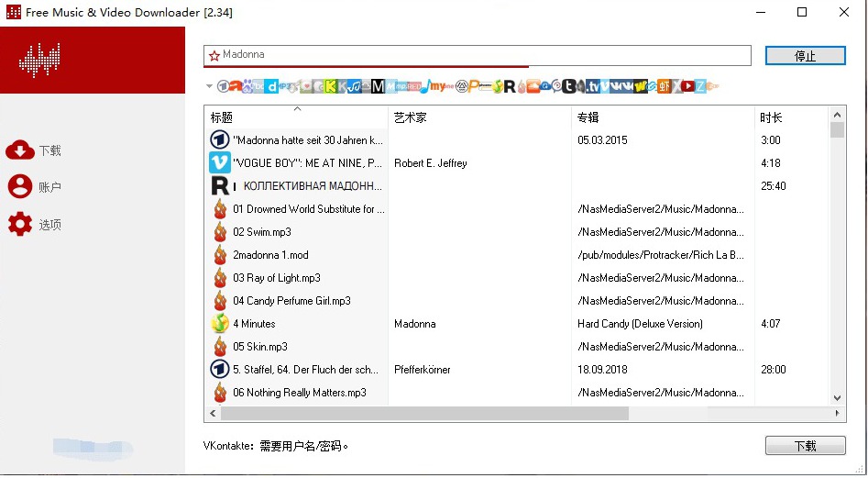The height and width of the screenshot is (478, 868).
Task: Select the '03 Ray of Light.mp3' row
Action: coord(517,277)
